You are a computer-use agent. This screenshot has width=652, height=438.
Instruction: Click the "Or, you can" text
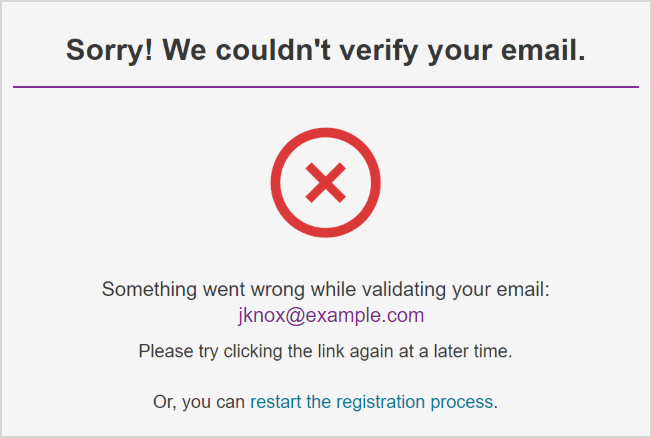pyautogui.click(x=199, y=402)
